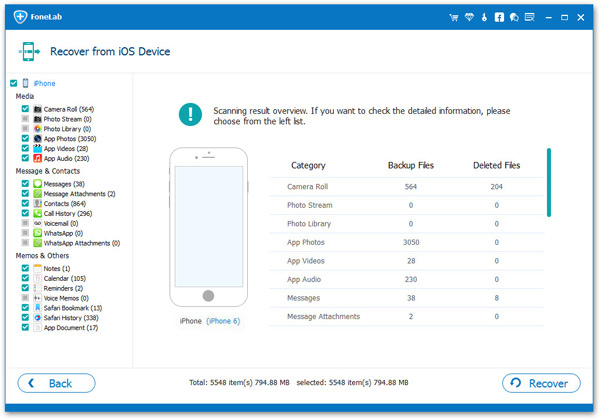Click the Call History phone icon
This screenshot has width=600, height=419.
[x=38, y=214]
